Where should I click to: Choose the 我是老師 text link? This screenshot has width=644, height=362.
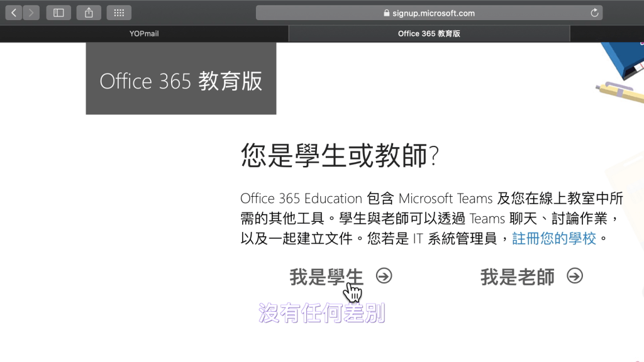point(518,277)
